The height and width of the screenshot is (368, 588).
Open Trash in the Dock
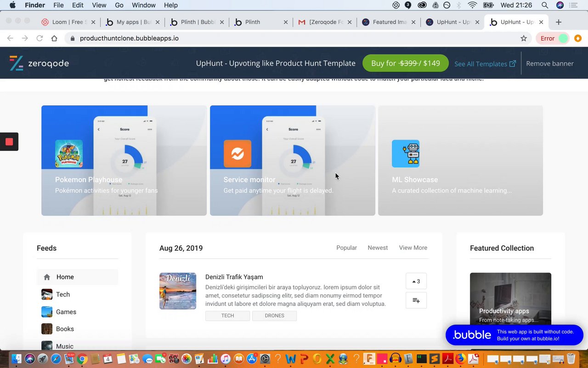tap(571, 358)
